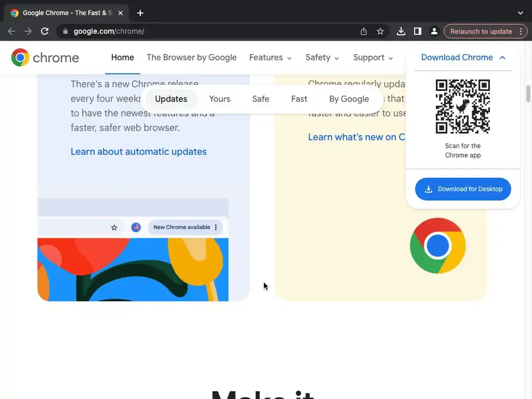Viewport: 532px width, 399px height.
Task: Click the tab search chevron
Action: click(x=520, y=13)
